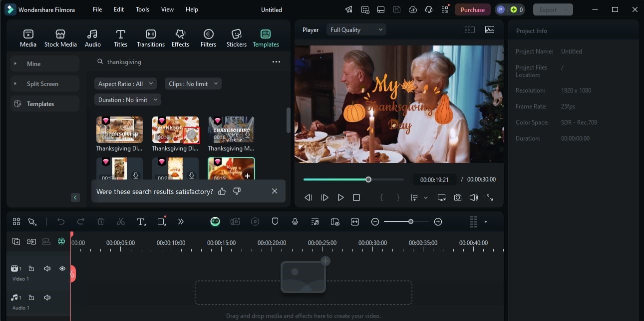Select the Thanksgiving M... template thumbnail
Screen dimensions: 644x321
[231, 129]
